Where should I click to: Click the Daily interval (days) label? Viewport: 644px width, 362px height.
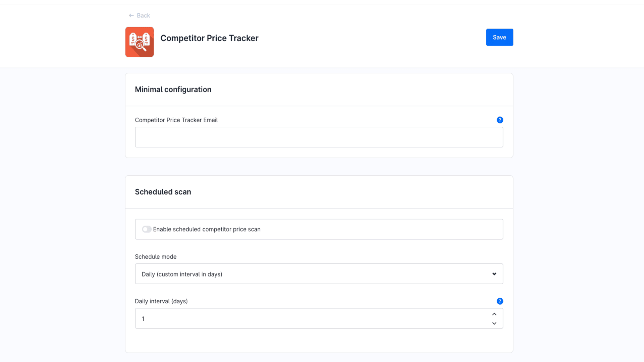pyautogui.click(x=161, y=301)
